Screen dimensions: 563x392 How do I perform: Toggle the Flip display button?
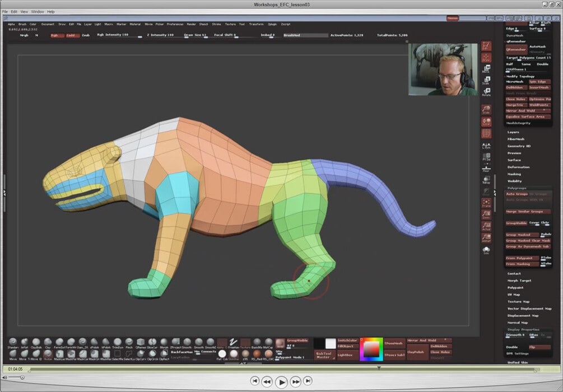coord(539,347)
